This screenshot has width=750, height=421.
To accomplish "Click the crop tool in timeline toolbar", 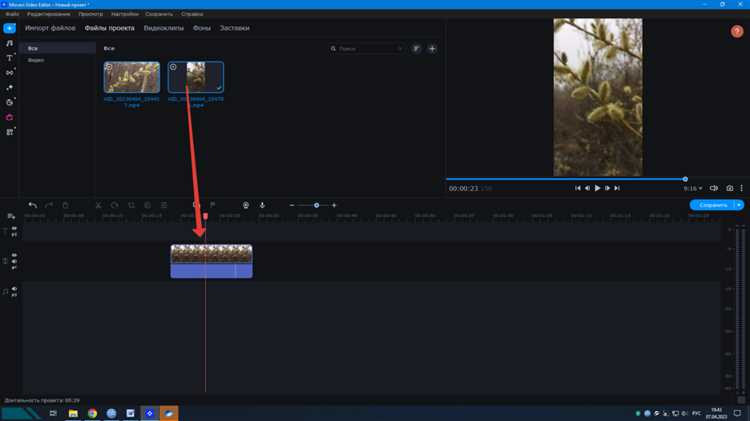I will click(131, 205).
